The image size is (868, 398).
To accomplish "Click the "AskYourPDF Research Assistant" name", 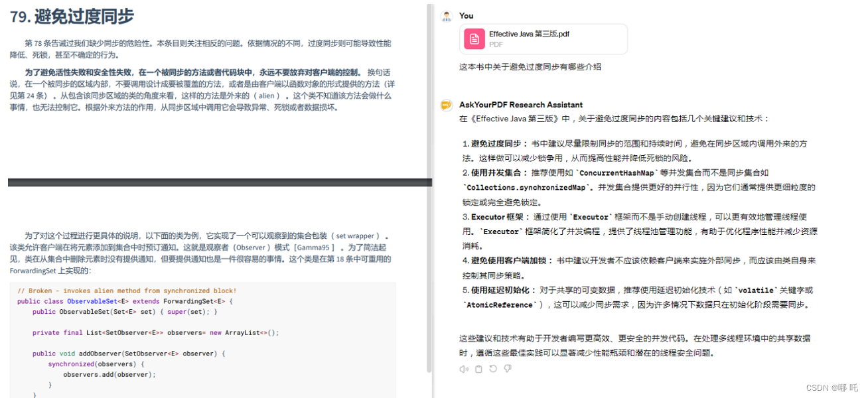I will (521, 105).
